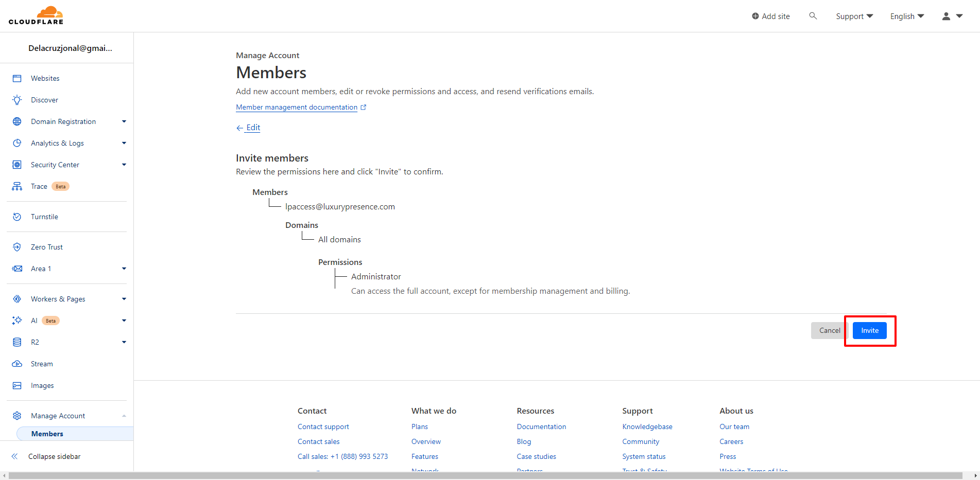Expand the Workers & Pages arrow

[x=124, y=299]
